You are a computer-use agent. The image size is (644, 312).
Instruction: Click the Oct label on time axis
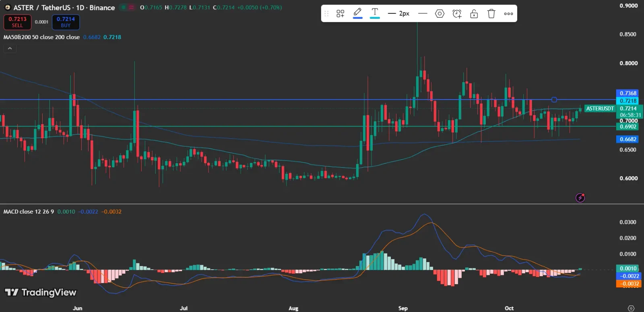(x=509, y=308)
